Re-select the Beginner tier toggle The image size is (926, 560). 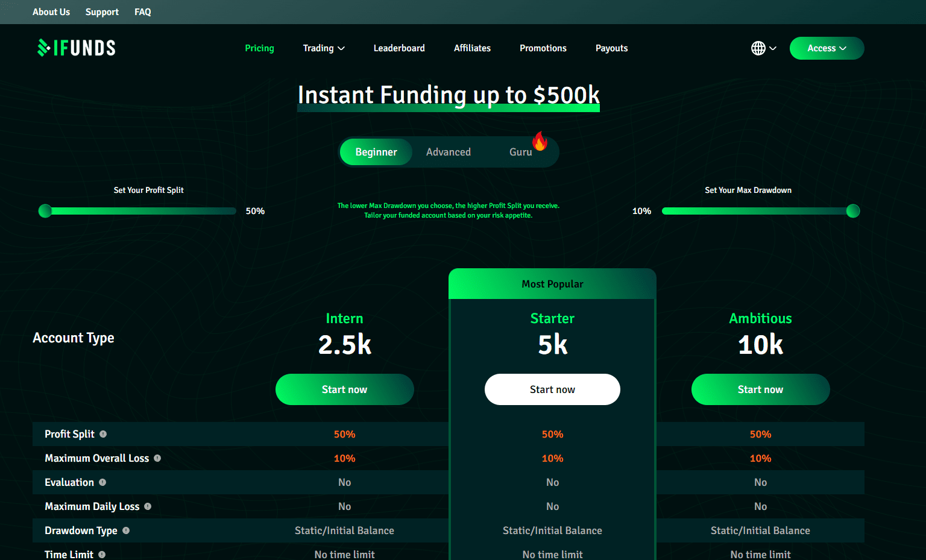tap(376, 151)
